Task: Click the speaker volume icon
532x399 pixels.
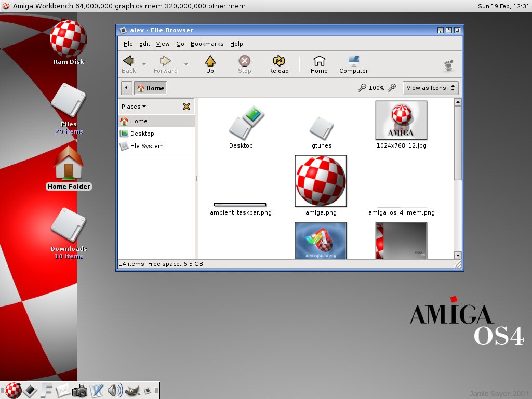Action: [115, 391]
